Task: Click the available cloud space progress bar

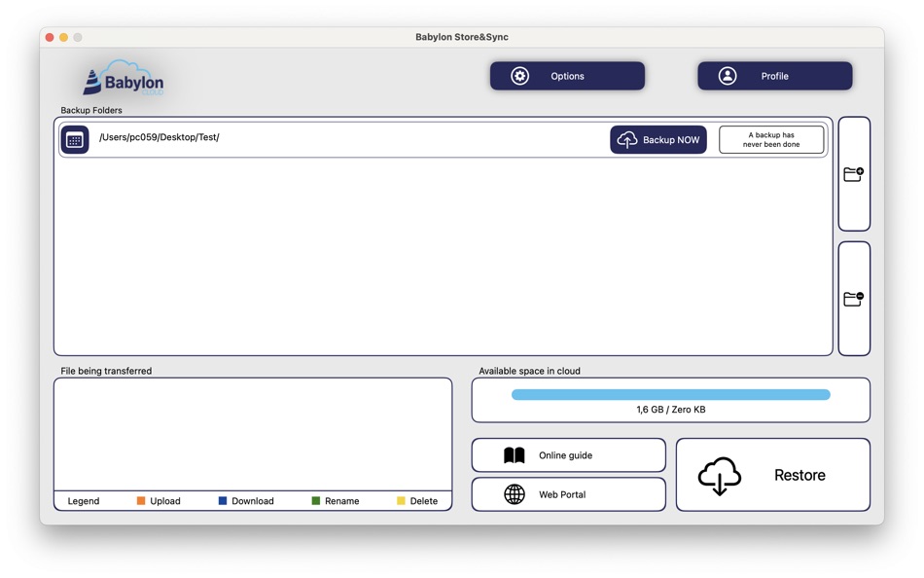Action: point(670,394)
